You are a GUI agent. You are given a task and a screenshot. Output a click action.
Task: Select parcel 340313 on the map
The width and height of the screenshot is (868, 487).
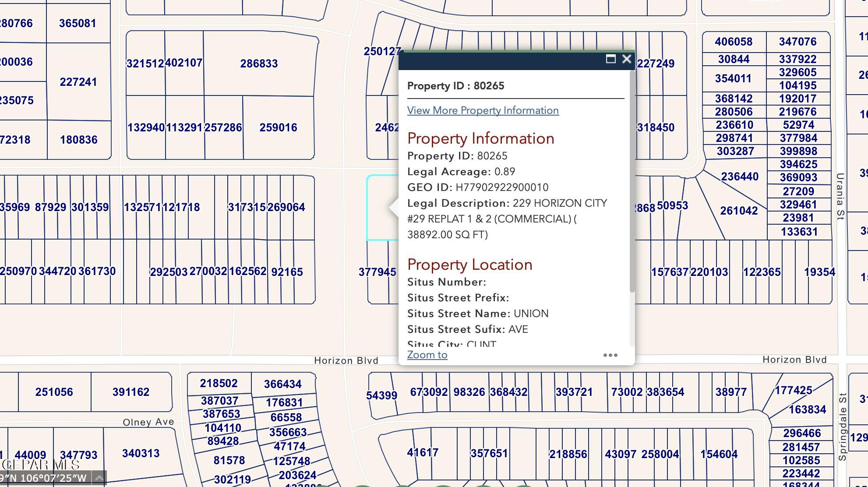(x=141, y=454)
